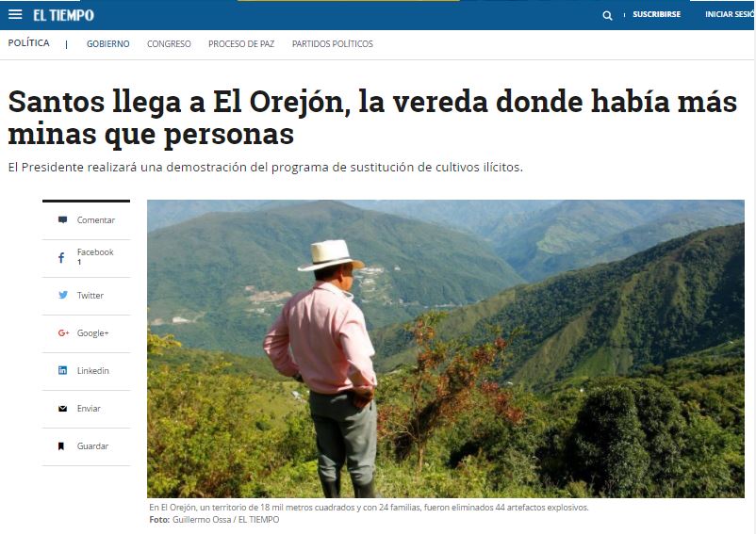This screenshot has width=756, height=534.
Task: Click the Comentar text label
Action: pyautogui.click(x=96, y=220)
